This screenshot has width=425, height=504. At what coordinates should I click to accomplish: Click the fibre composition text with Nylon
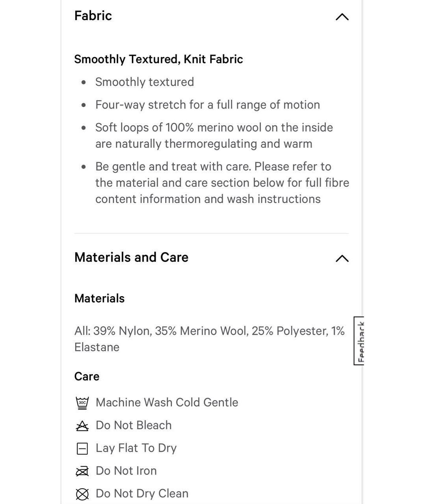tap(210, 339)
